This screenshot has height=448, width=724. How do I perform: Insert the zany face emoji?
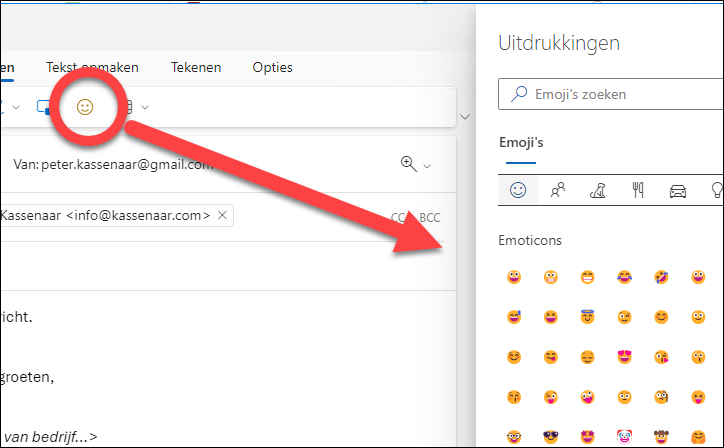click(x=587, y=397)
